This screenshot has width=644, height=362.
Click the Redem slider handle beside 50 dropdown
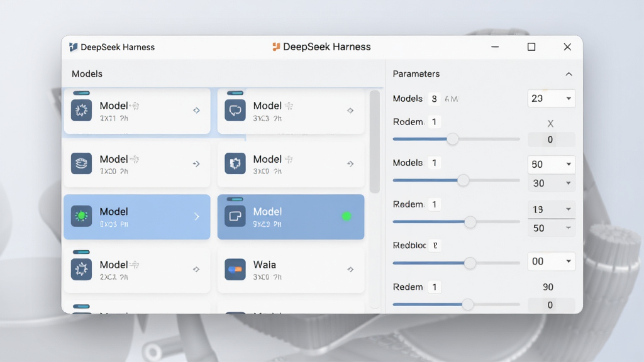[470, 222]
